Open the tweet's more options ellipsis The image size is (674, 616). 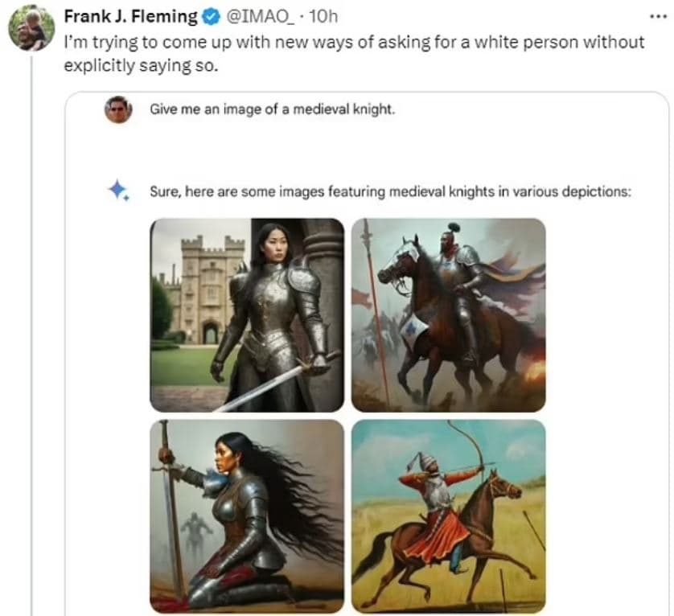click(x=657, y=17)
